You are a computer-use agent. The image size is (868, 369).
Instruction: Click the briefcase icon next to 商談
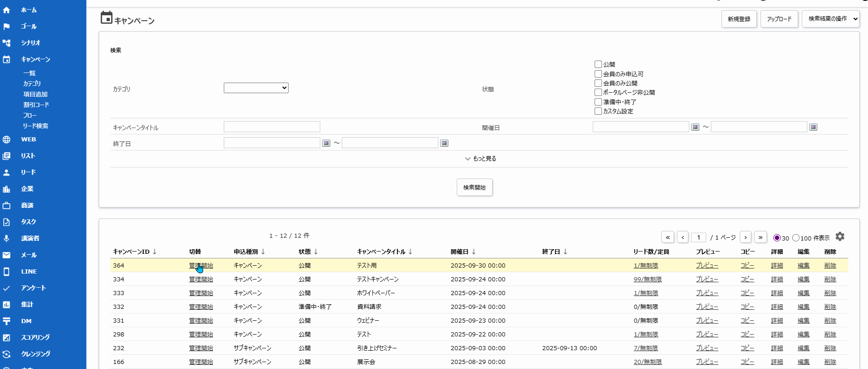point(6,206)
